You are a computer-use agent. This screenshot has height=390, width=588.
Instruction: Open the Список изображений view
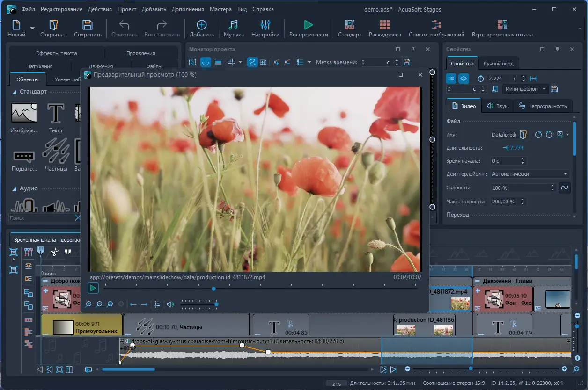(436, 28)
